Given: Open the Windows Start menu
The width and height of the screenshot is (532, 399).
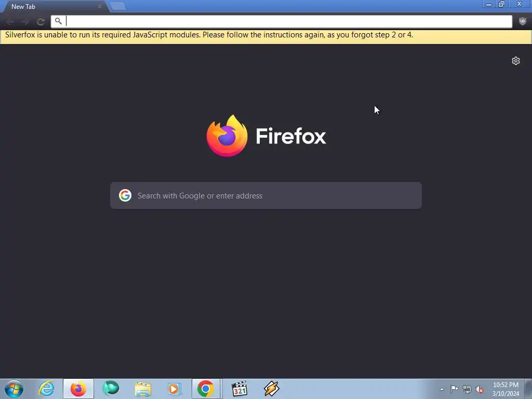Looking at the screenshot, I should (14, 389).
